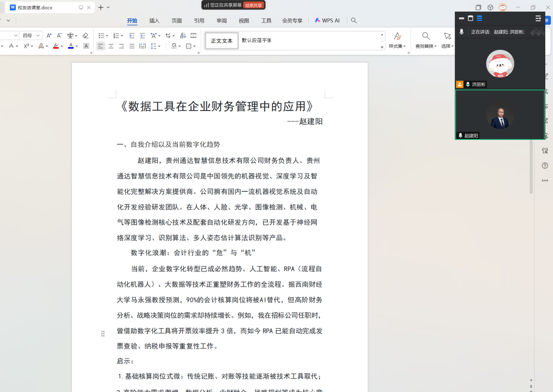This screenshot has width=553, height=392.
Task: Click the microphone icon in the meeting panel
Action: click(x=461, y=32)
